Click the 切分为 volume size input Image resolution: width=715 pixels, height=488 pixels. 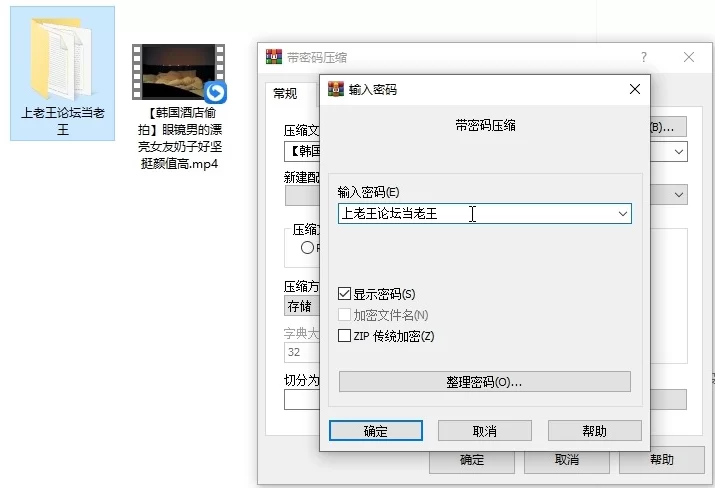pyautogui.click(x=302, y=400)
